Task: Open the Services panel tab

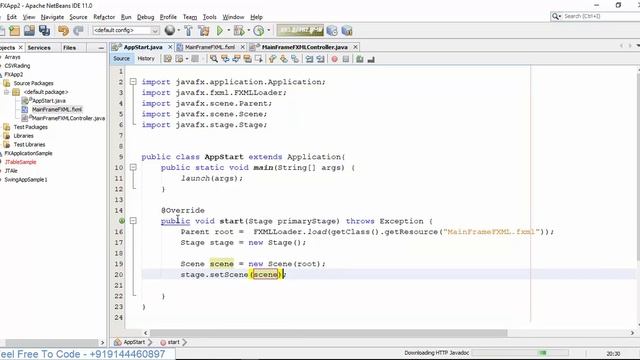Action: (39, 48)
